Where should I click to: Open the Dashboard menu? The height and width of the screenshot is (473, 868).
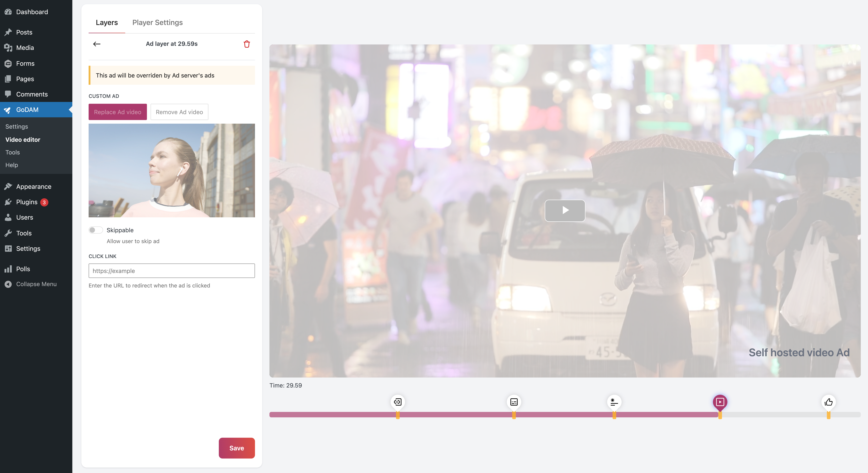(x=36, y=12)
